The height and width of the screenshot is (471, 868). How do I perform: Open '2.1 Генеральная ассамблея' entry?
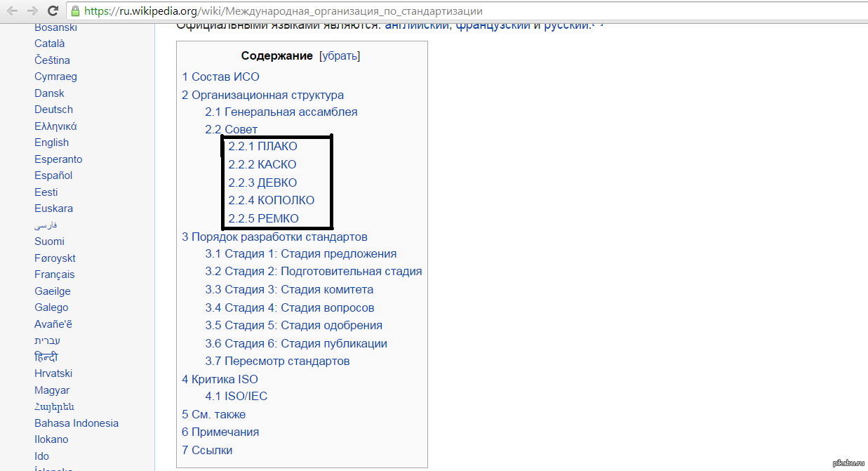pos(281,112)
